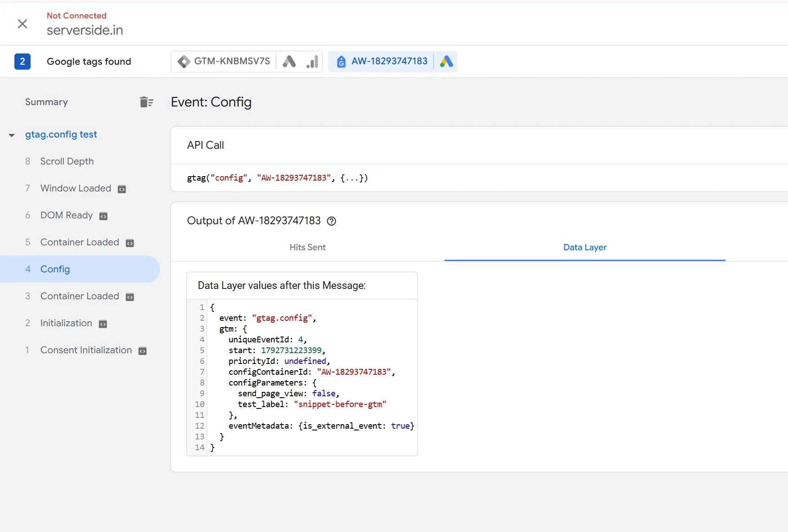Viewport: 788px width, 532px height.
Task: Click the Google Ads logo in AW-18293747183 chip
Action: click(x=446, y=62)
